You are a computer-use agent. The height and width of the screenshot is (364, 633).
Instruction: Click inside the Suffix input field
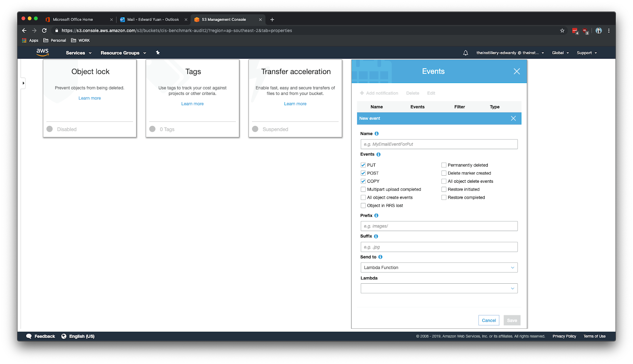(439, 246)
